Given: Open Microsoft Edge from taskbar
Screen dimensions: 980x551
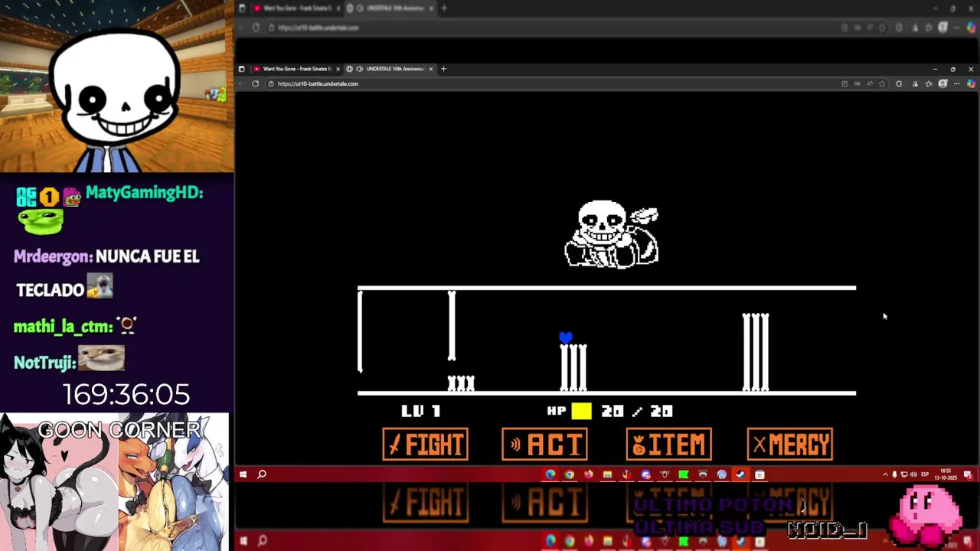Looking at the screenshot, I should click(550, 474).
